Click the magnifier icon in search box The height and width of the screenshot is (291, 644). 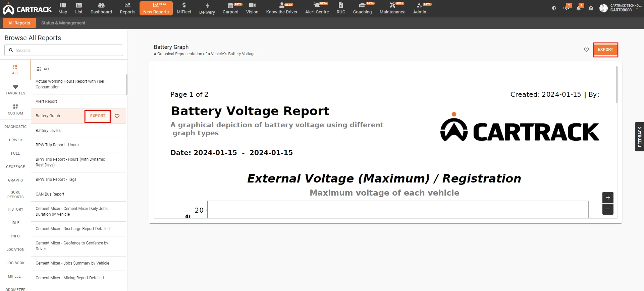click(x=11, y=50)
